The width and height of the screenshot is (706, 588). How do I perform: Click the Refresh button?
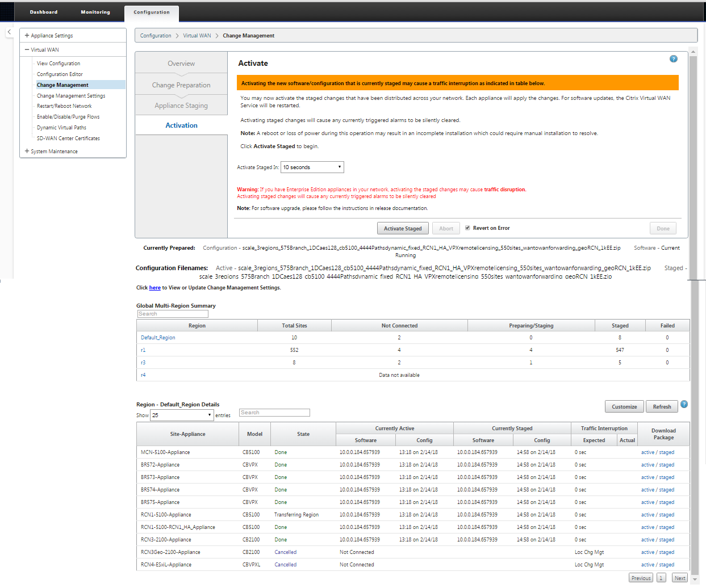coord(662,406)
